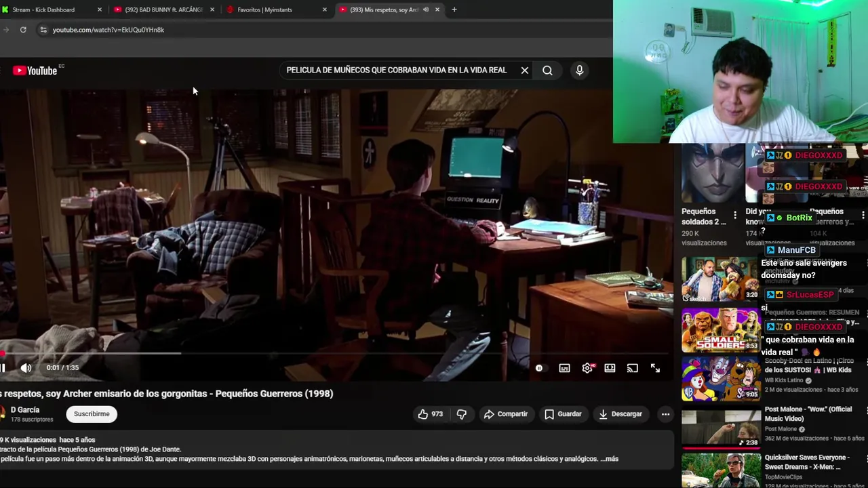Click the Descargar download button
Screen dimensions: 868x488
point(620,414)
